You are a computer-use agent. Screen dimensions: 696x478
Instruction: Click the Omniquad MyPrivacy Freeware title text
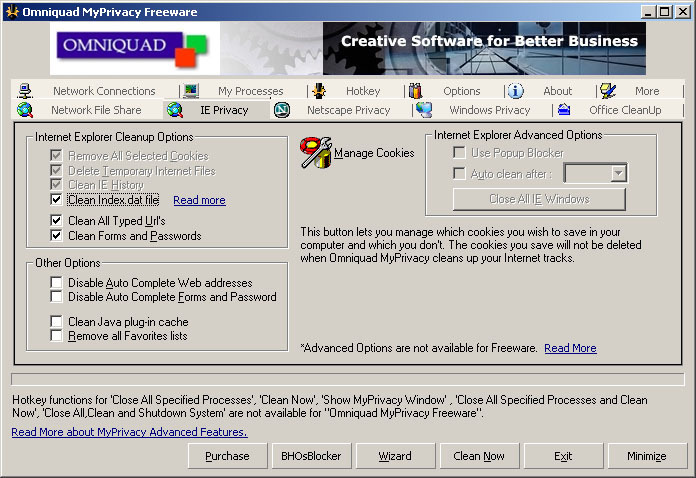[x=110, y=12]
